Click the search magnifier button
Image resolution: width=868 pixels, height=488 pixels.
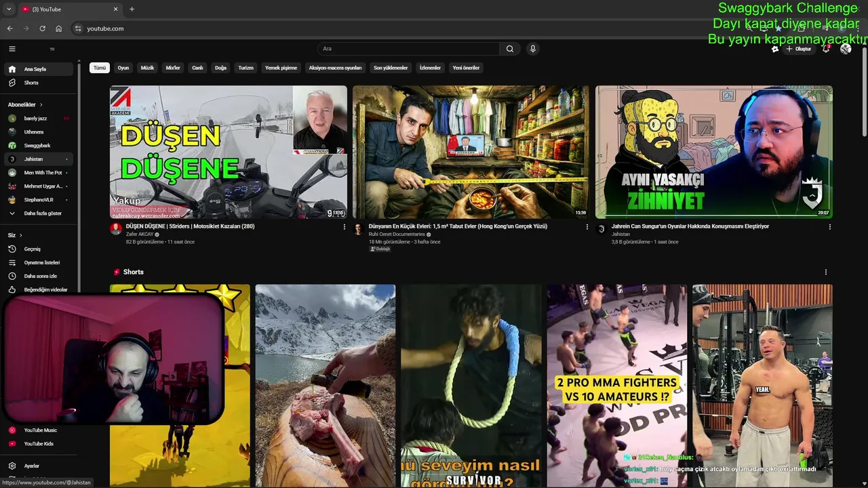510,49
